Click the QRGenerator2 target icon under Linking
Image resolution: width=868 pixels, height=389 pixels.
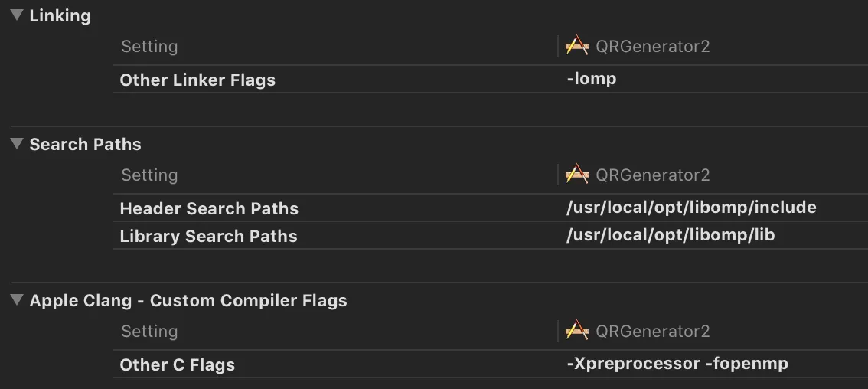(577, 45)
